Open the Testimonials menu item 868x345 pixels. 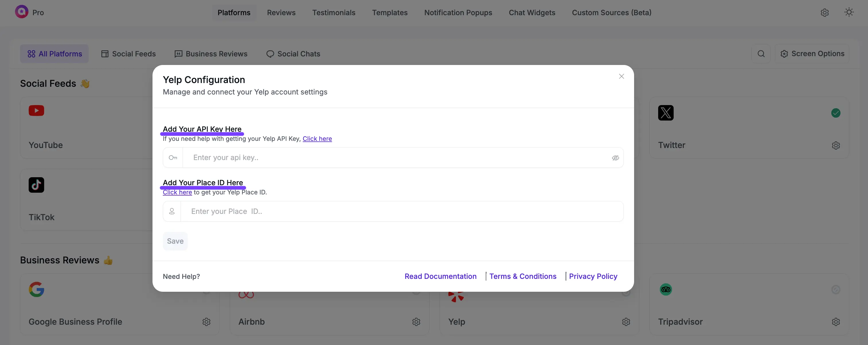coord(334,12)
